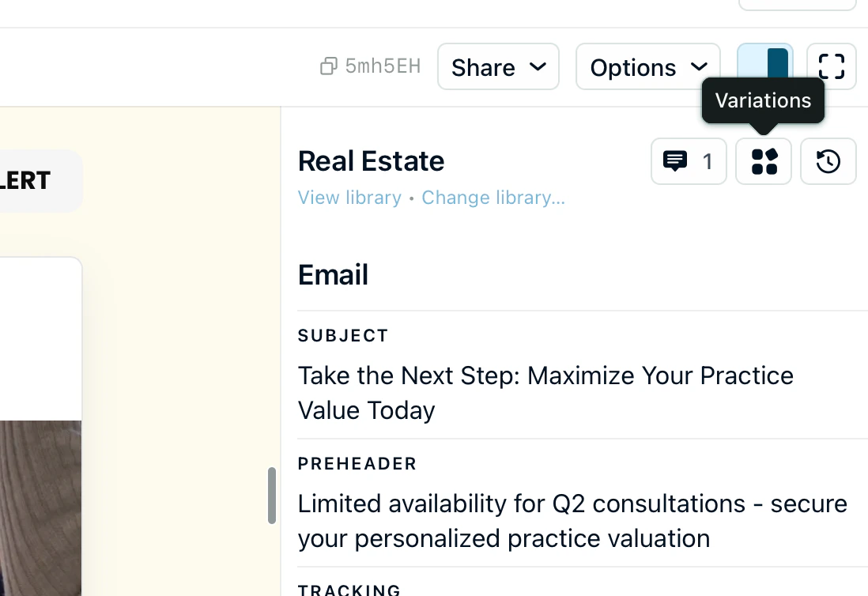Open the Variations panel
The image size is (868, 596).
(764, 161)
